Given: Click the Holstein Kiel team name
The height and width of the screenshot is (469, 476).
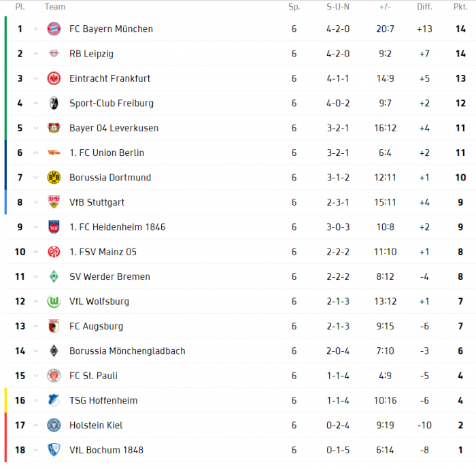Looking at the screenshot, I should click(x=96, y=425).
